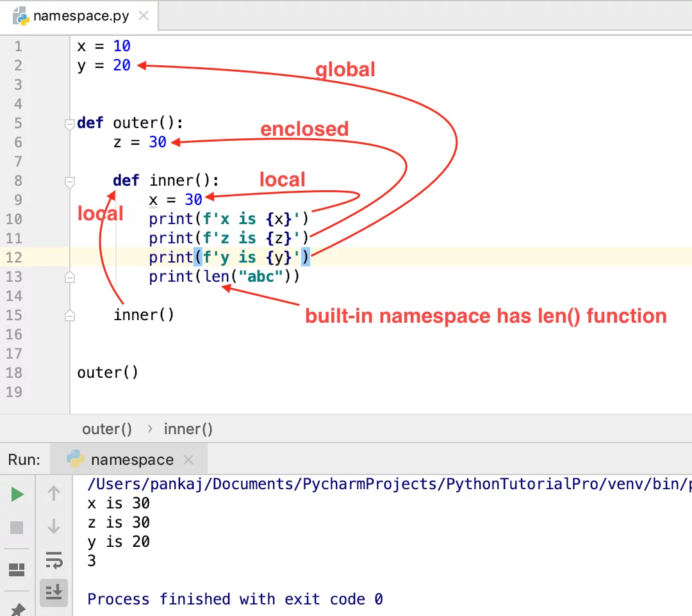Click print(f'z is {z}') on line 11
This screenshot has height=616, width=692.
229,239
